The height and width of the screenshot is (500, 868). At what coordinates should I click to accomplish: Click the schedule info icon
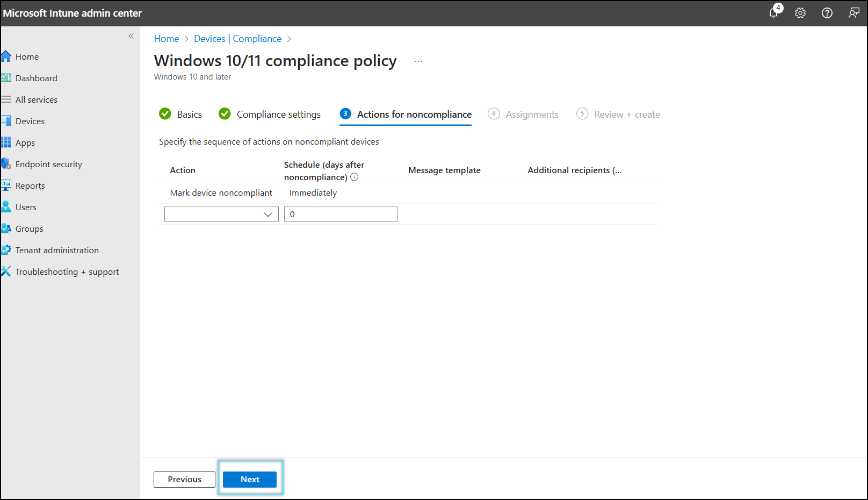pos(354,177)
